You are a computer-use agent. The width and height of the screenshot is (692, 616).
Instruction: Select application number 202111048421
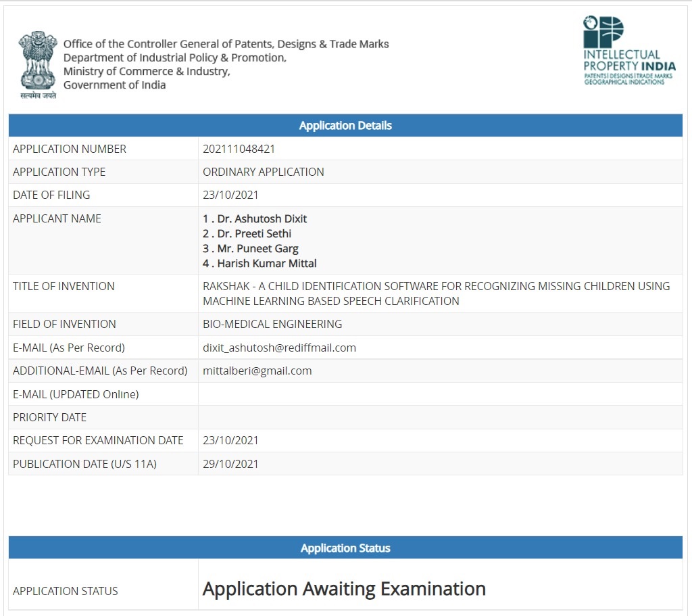[x=239, y=149]
